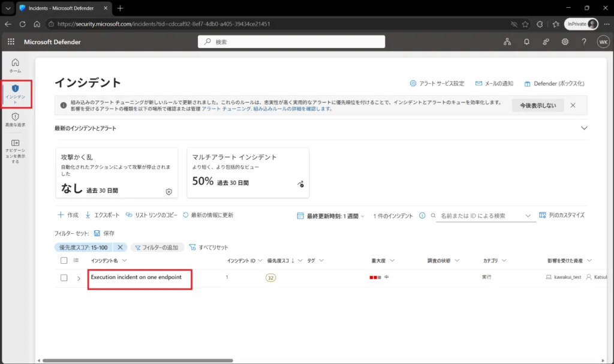Open アラート チューニング link in banner

(226, 109)
